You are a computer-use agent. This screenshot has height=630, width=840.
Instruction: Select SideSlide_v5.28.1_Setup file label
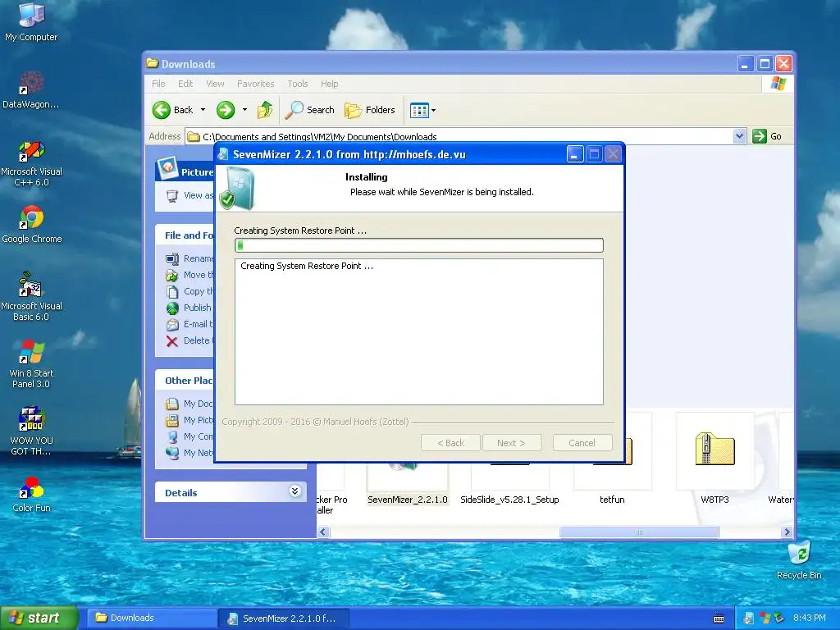(509, 500)
